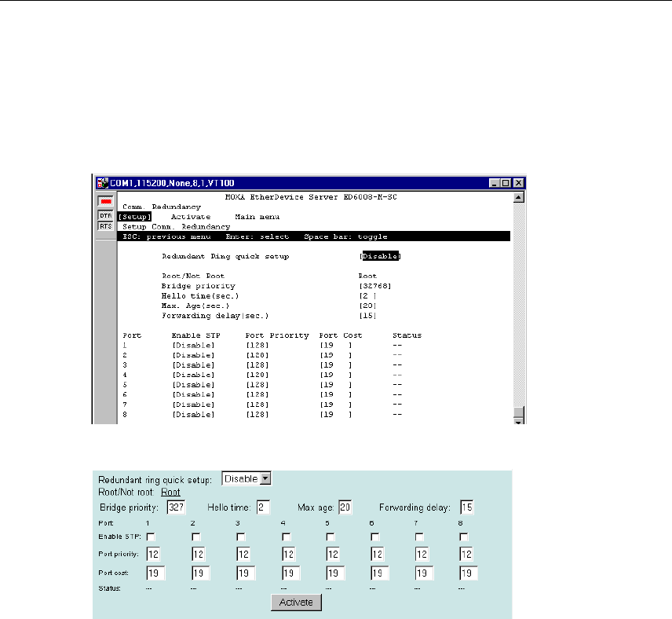Enable STP checkbox for port 3
The width and height of the screenshot is (672, 619).
(x=241, y=537)
